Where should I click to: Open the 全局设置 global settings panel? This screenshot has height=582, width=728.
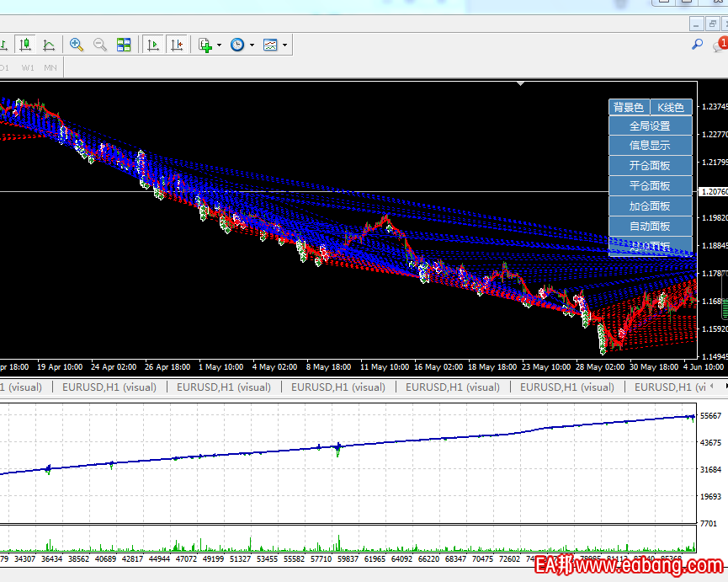point(650,125)
